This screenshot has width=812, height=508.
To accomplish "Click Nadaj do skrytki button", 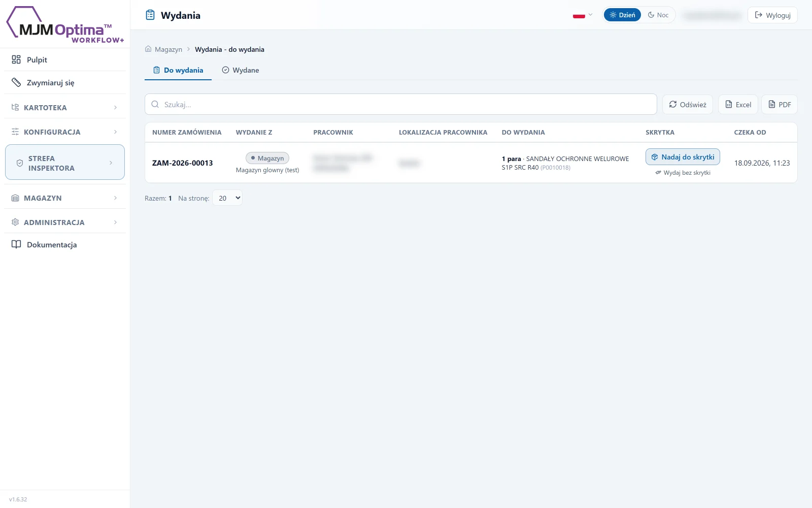I will coord(683,157).
